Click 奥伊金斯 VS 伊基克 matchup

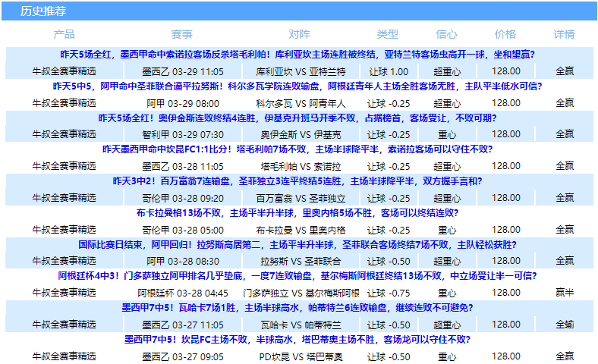(301, 134)
